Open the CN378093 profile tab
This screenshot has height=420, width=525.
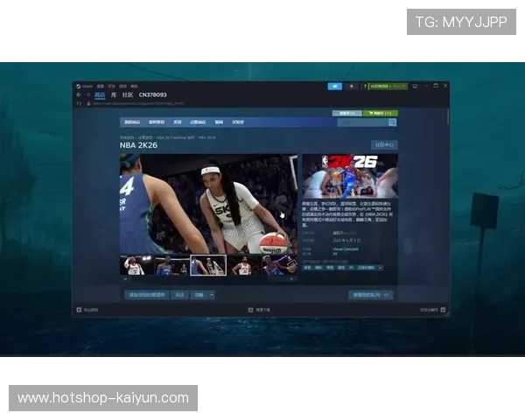(x=152, y=94)
